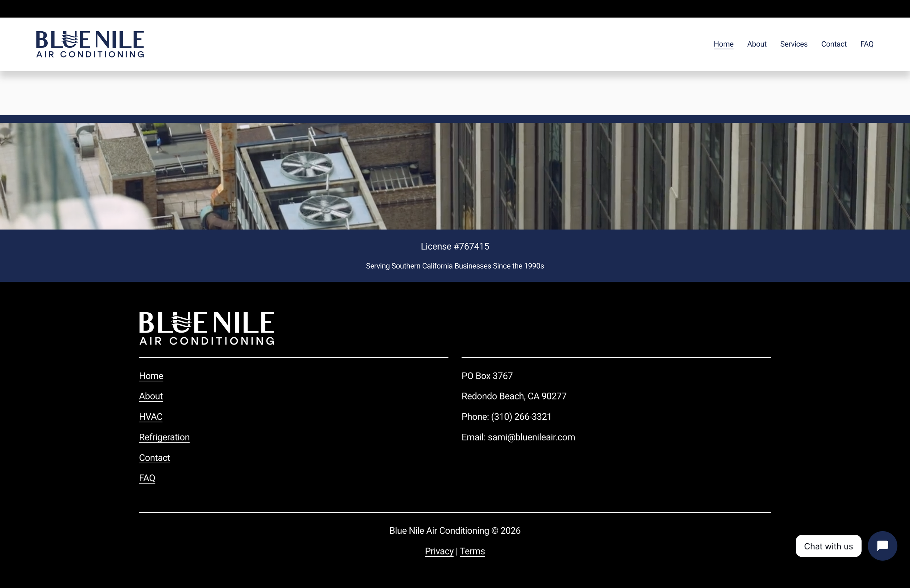910x588 pixels.
Task: Visit the footer FAQ link
Action: [147, 478]
